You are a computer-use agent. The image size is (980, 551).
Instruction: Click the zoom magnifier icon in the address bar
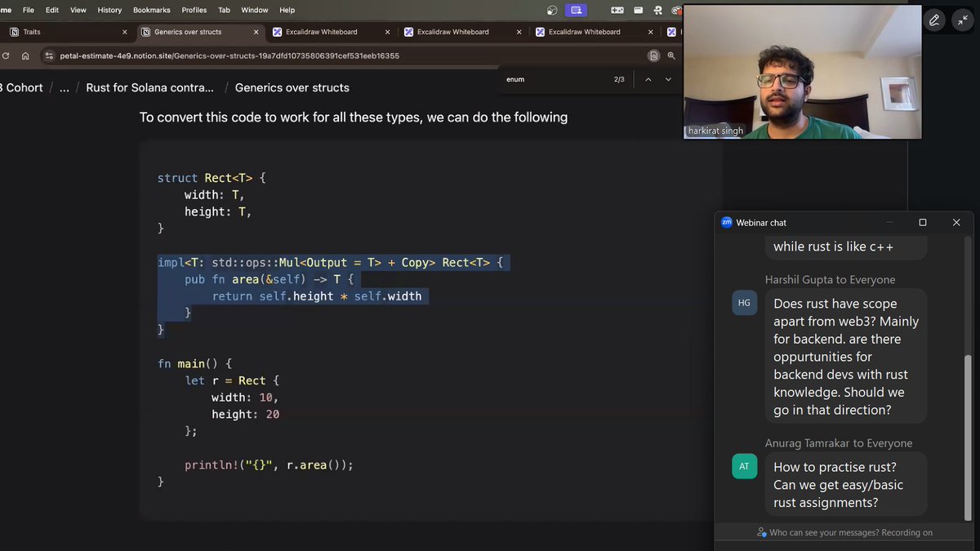(x=671, y=56)
